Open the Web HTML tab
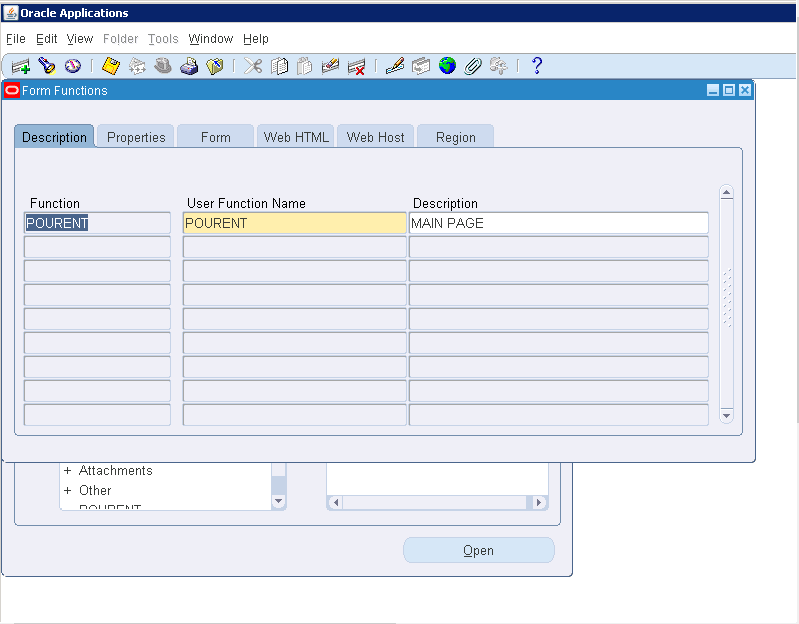Viewport: 799px width, 624px height. 296,137
